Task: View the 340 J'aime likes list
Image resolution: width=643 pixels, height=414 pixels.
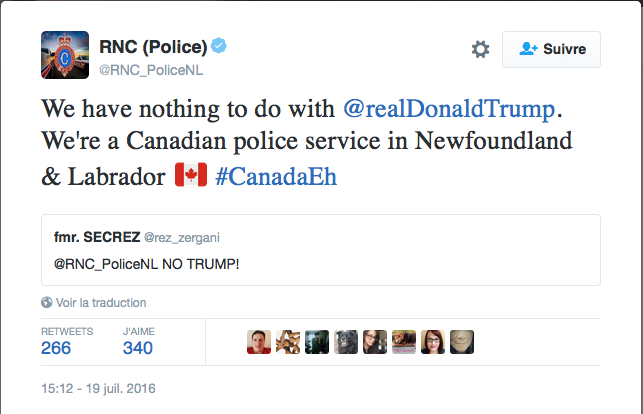Action: [138, 348]
